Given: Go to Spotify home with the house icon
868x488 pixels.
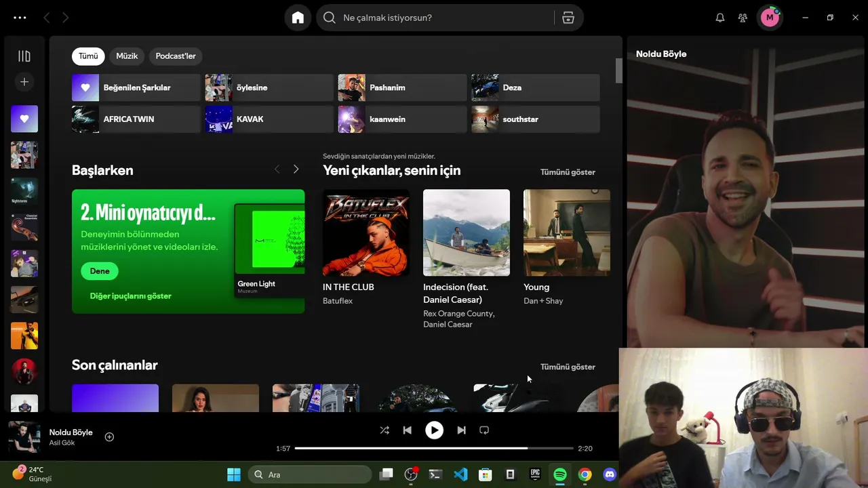Looking at the screenshot, I should click(298, 18).
